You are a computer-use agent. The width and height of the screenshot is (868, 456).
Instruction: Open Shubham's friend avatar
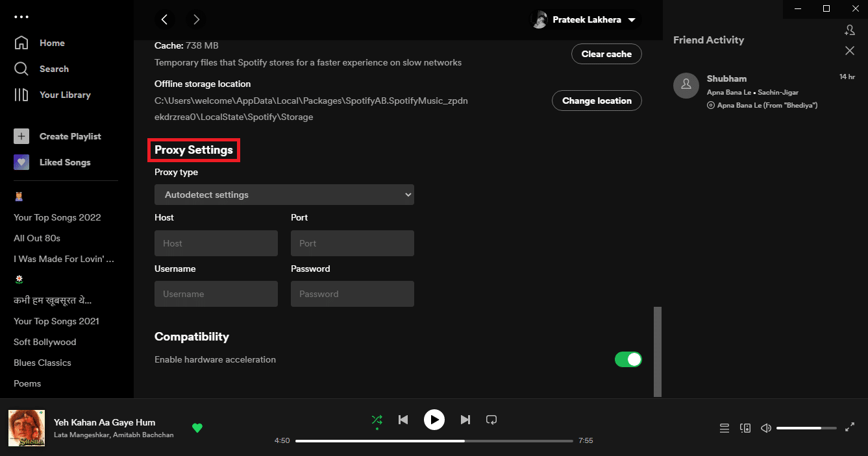point(686,86)
